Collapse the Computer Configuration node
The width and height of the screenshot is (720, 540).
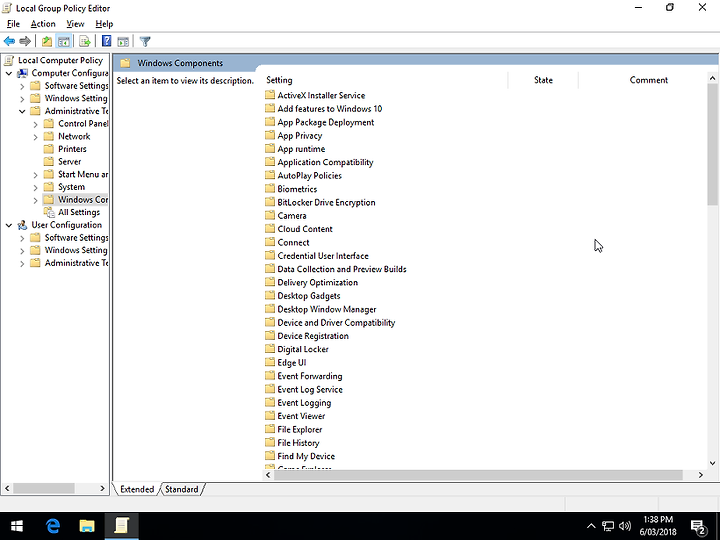(9, 73)
